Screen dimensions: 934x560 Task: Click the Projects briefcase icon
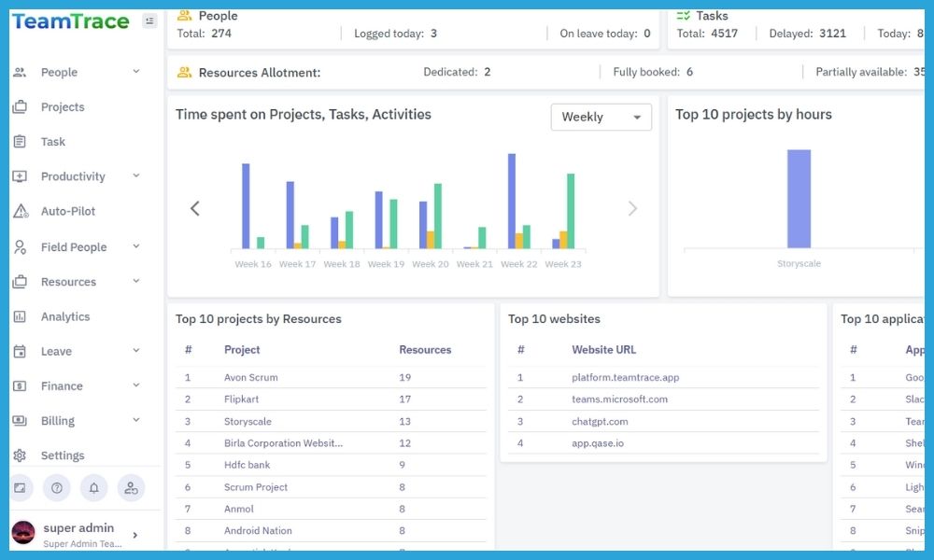click(x=20, y=107)
